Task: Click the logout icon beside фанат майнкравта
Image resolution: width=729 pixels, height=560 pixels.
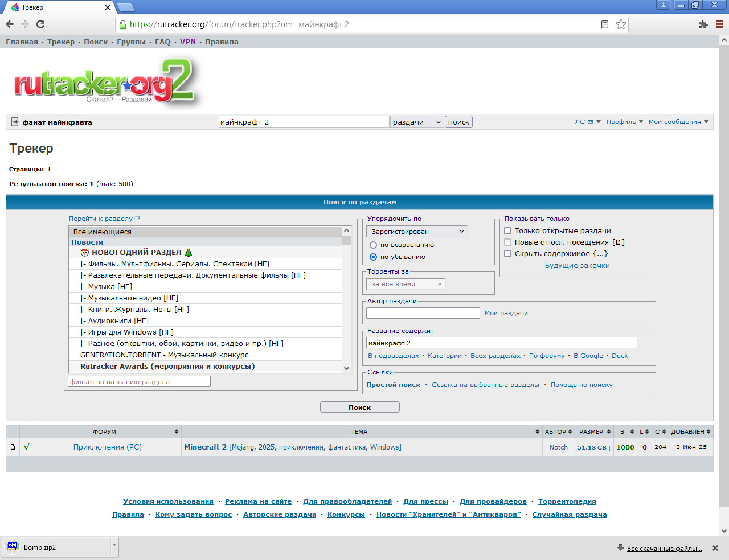Action: tap(15, 122)
